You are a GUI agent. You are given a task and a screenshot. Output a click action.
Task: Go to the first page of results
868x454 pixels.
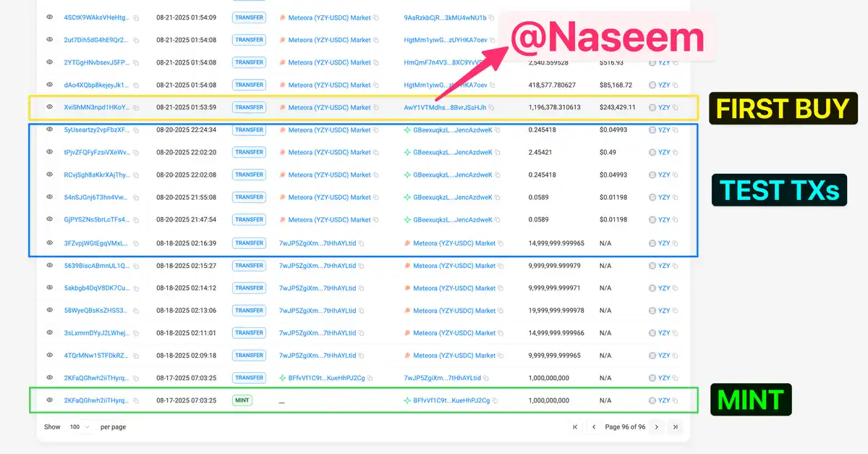pyautogui.click(x=575, y=427)
